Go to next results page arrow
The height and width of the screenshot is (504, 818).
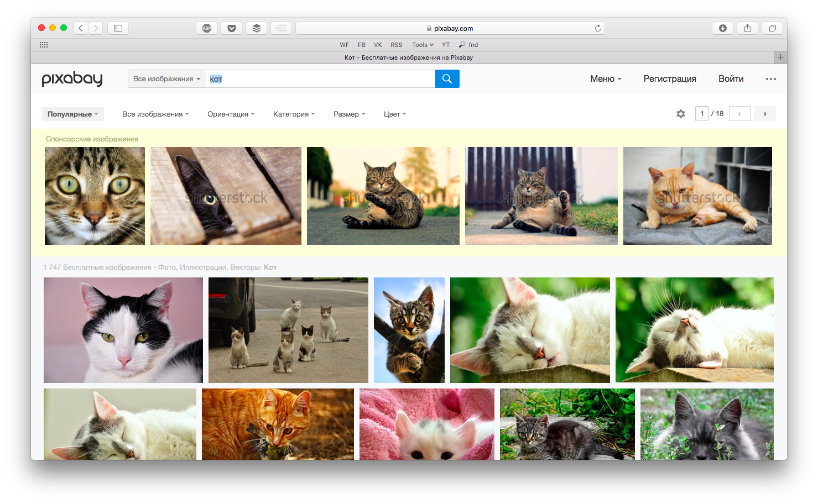pyautogui.click(x=765, y=114)
